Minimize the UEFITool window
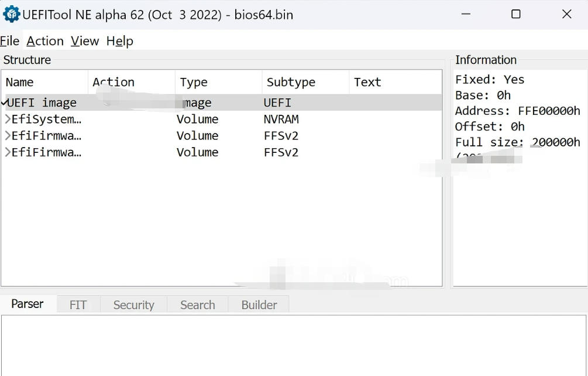The height and width of the screenshot is (376, 588). tap(466, 14)
